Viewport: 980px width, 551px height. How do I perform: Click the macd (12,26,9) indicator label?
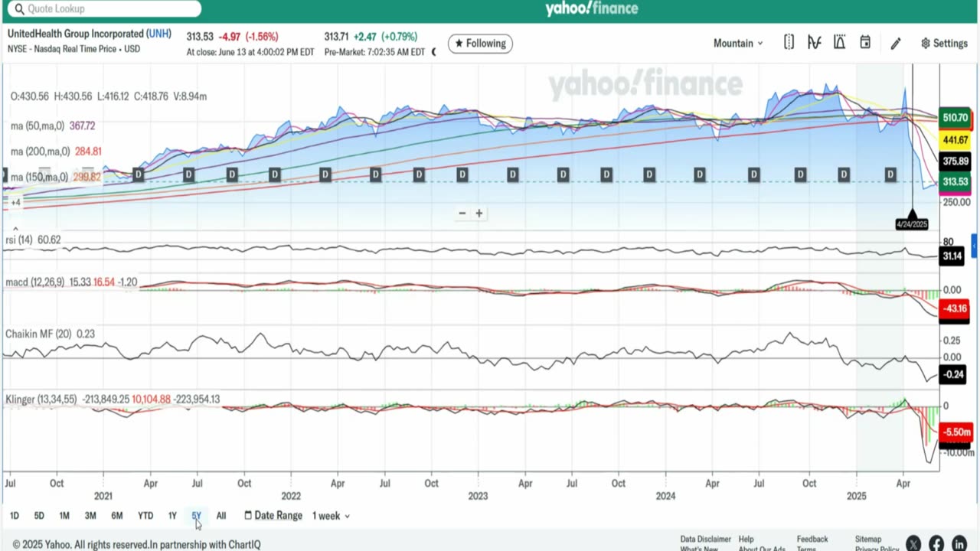click(71, 282)
